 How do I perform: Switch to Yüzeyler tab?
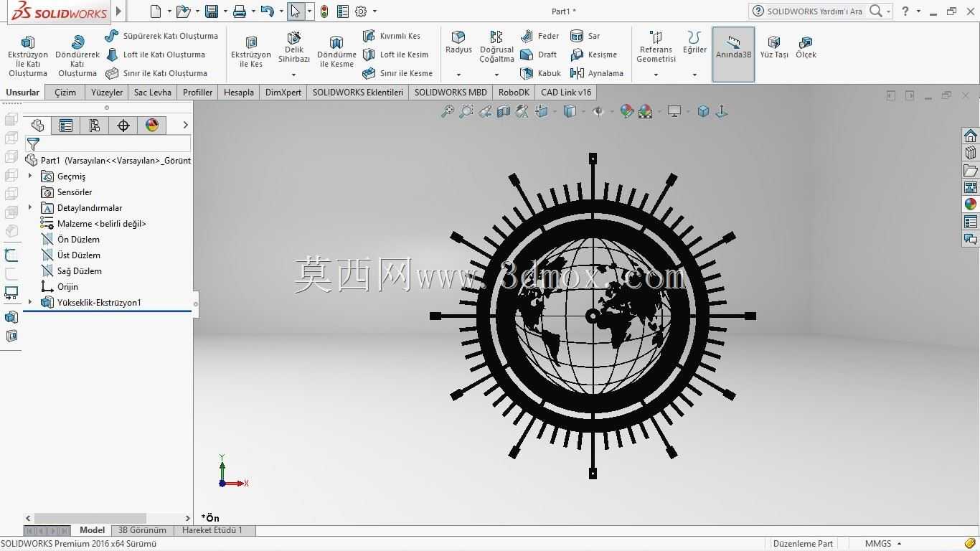coord(107,93)
